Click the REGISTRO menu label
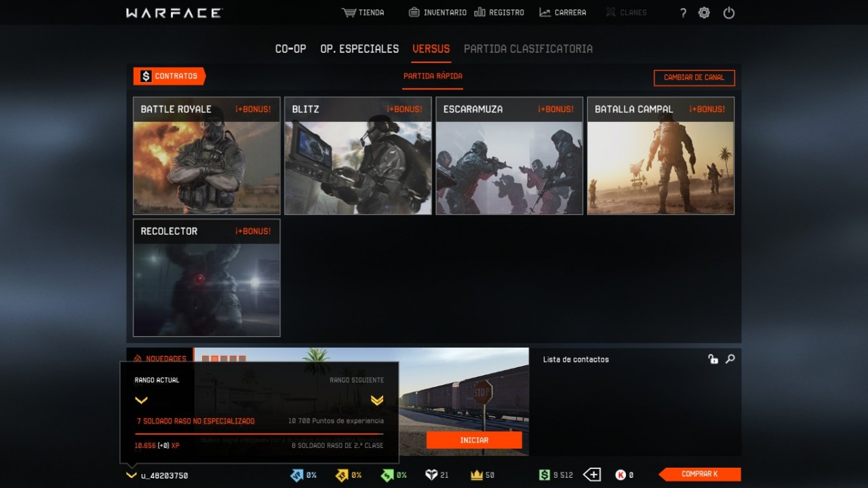Viewport: 868px width, 488px height. point(507,12)
